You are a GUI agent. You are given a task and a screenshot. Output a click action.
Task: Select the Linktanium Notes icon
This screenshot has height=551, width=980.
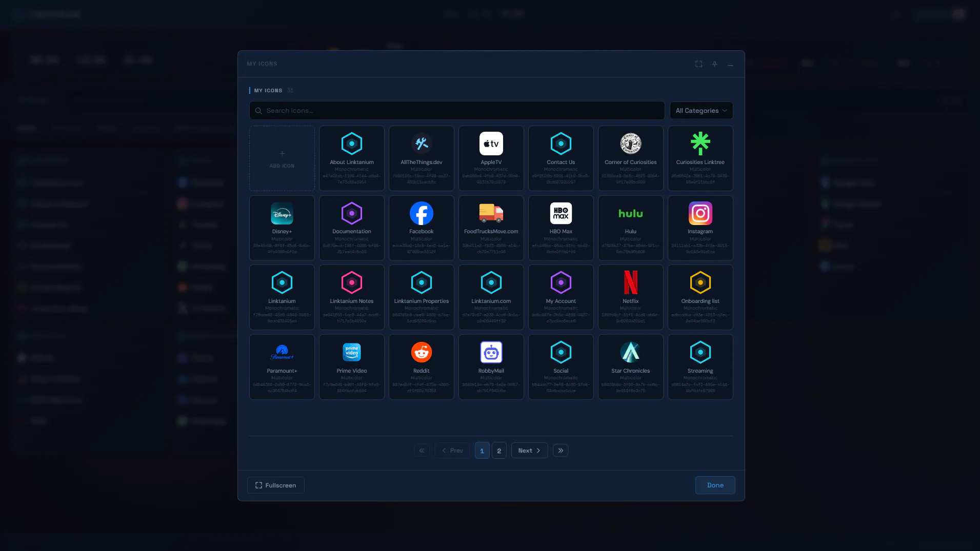point(352,297)
